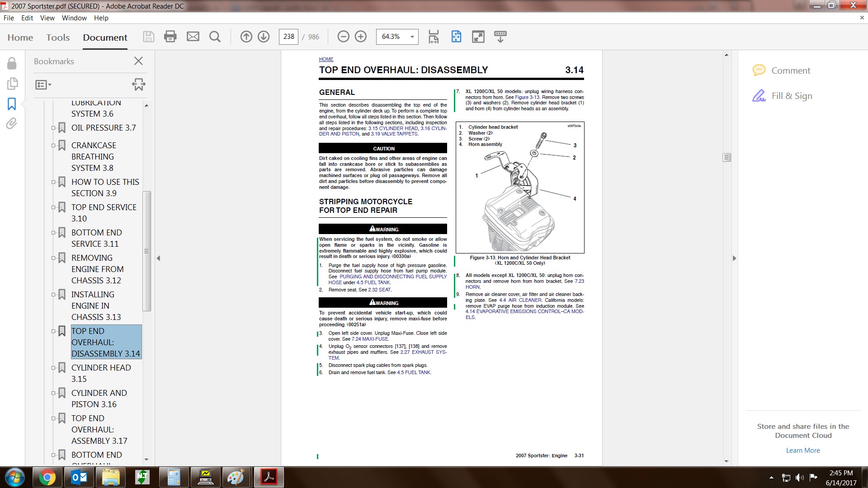Toggle the Attachments paperclip panel
The width and height of the screenshot is (868, 488).
tap(12, 123)
